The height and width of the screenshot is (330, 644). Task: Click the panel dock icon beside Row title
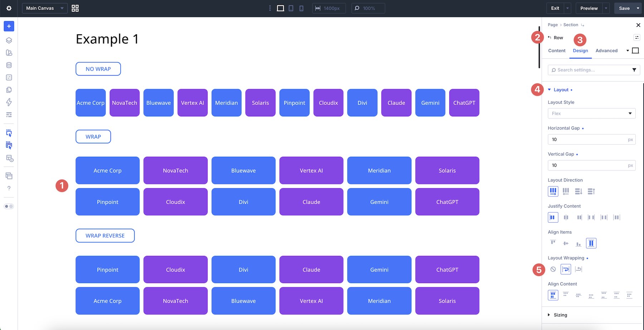[636, 37]
